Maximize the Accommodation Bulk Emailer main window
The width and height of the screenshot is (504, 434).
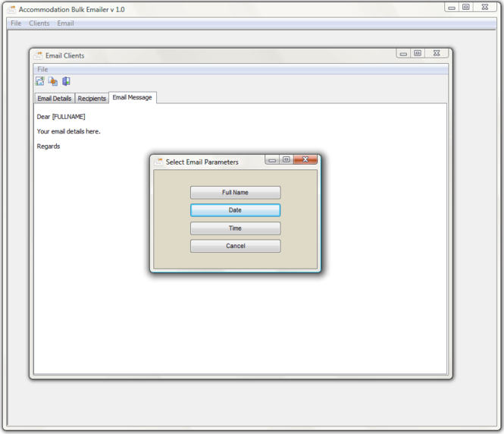[x=466, y=7]
